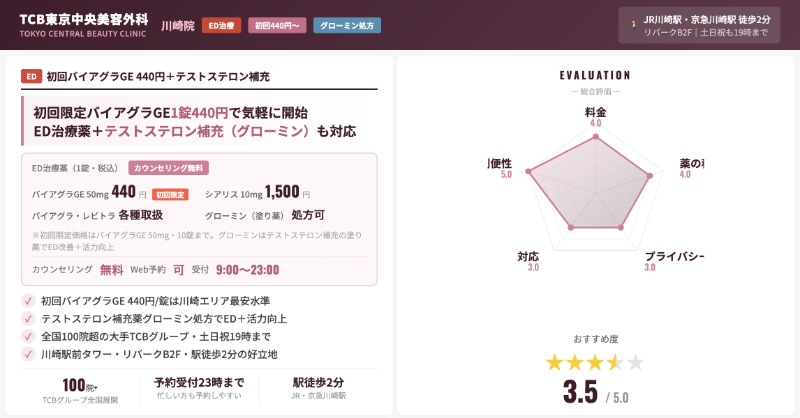Viewport: 800px width, 418px height.
Task: Click the 駅徒歩2分 info tile
Action: pos(318,389)
